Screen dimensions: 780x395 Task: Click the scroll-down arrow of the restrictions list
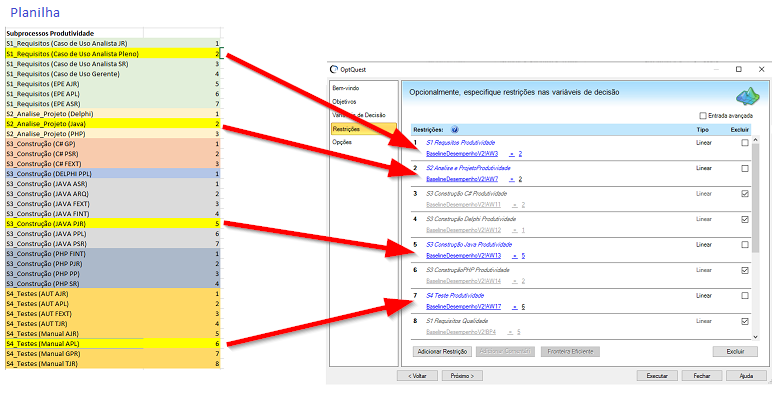[755, 337]
